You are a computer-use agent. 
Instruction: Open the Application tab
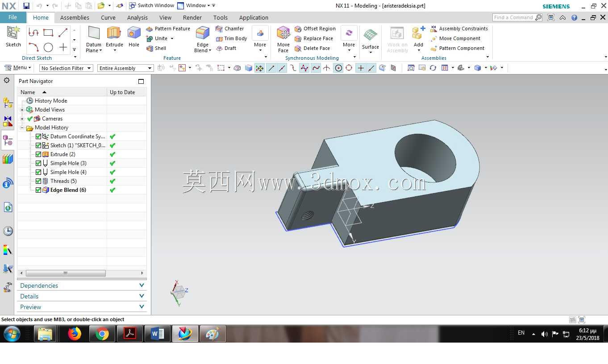254,18
